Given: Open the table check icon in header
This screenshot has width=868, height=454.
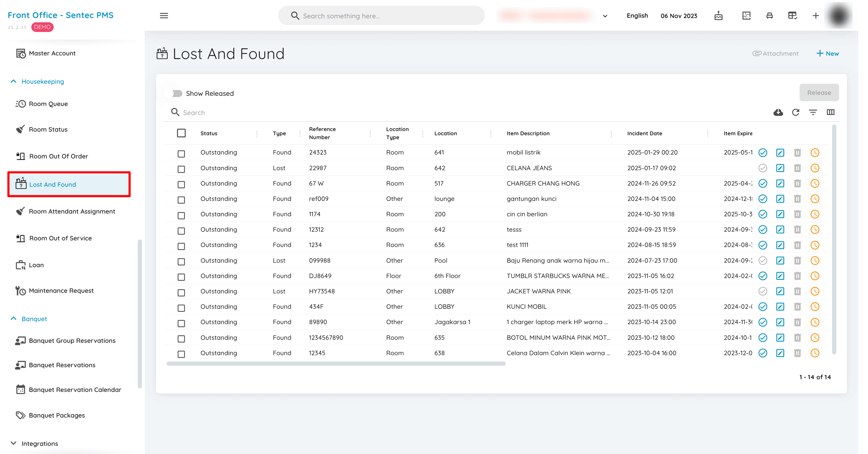Looking at the screenshot, I should tap(792, 15).
